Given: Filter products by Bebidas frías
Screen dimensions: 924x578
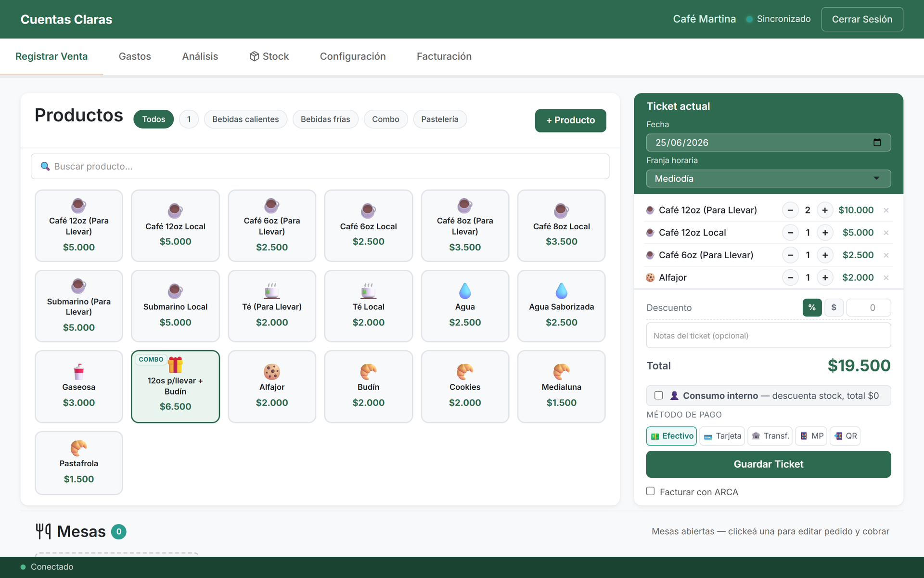Looking at the screenshot, I should (x=325, y=119).
